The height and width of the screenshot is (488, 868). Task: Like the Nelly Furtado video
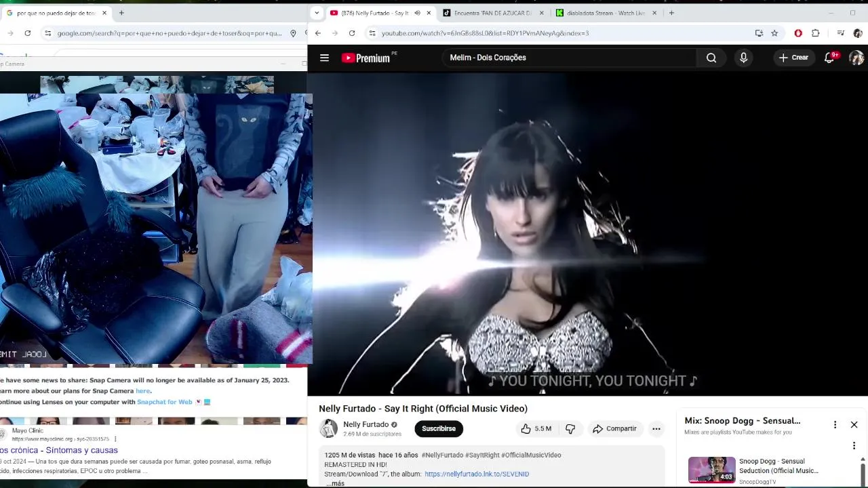[536, 428]
